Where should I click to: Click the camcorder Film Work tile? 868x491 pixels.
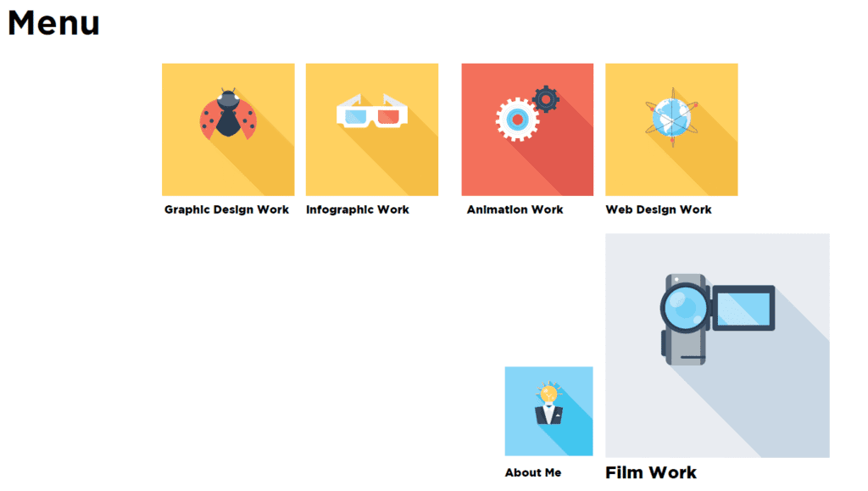[x=717, y=345]
